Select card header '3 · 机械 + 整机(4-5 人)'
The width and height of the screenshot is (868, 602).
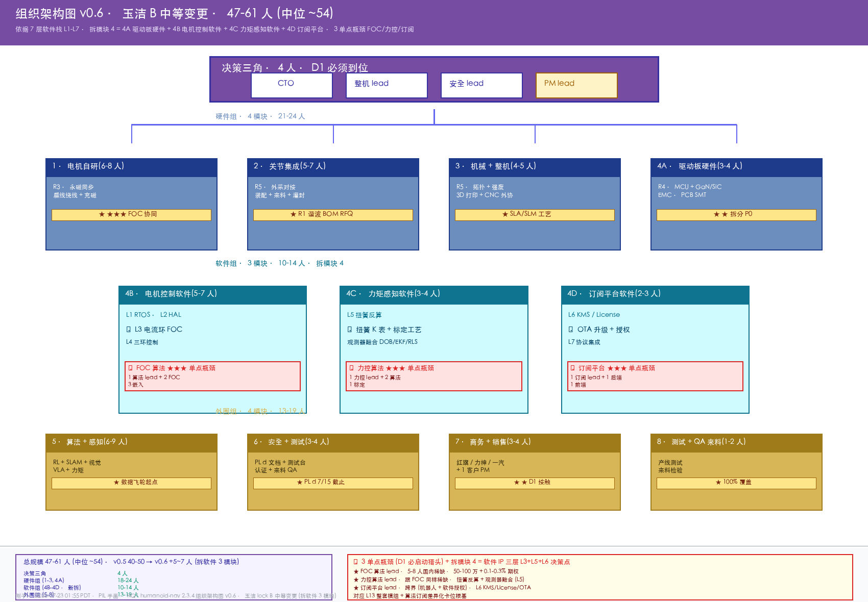(x=535, y=167)
